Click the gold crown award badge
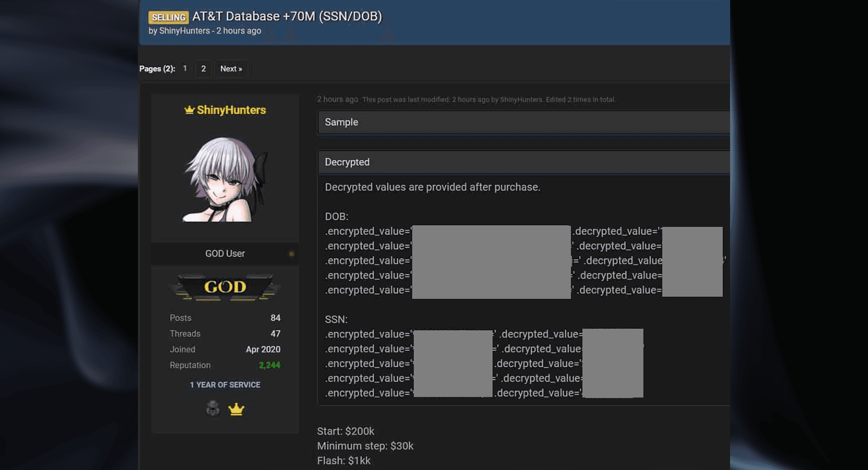 pyautogui.click(x=236, y=409)
